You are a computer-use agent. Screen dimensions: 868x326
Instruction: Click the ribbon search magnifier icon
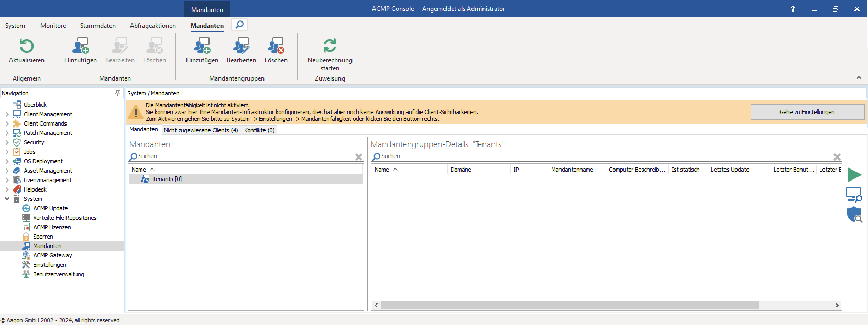point(239,25)
